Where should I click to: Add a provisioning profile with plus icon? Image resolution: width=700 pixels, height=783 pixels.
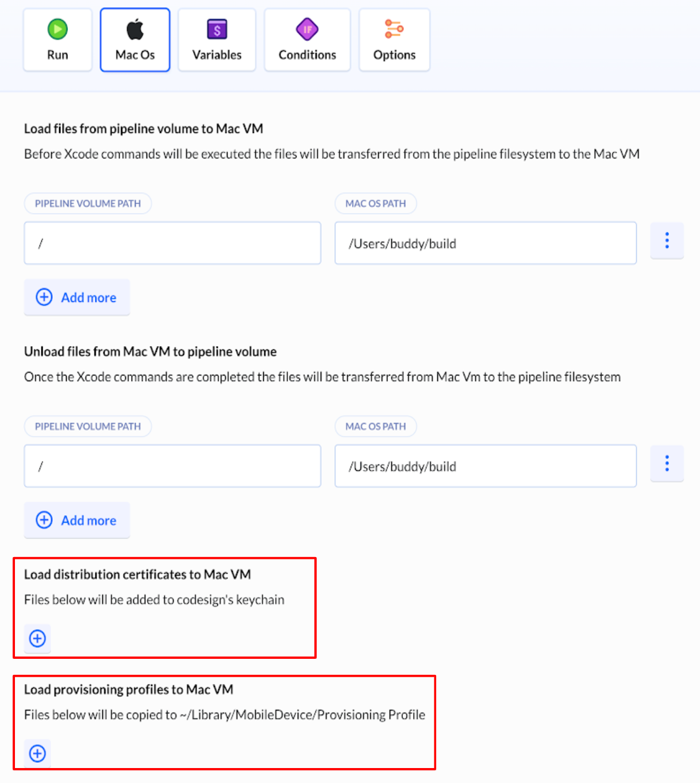pyautogui.click(x=37, y=753)
